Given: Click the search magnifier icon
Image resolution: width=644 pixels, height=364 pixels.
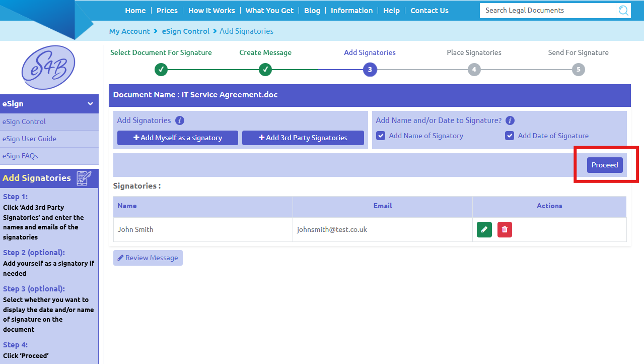Looking at the screenshot, I should coord(623,11).
